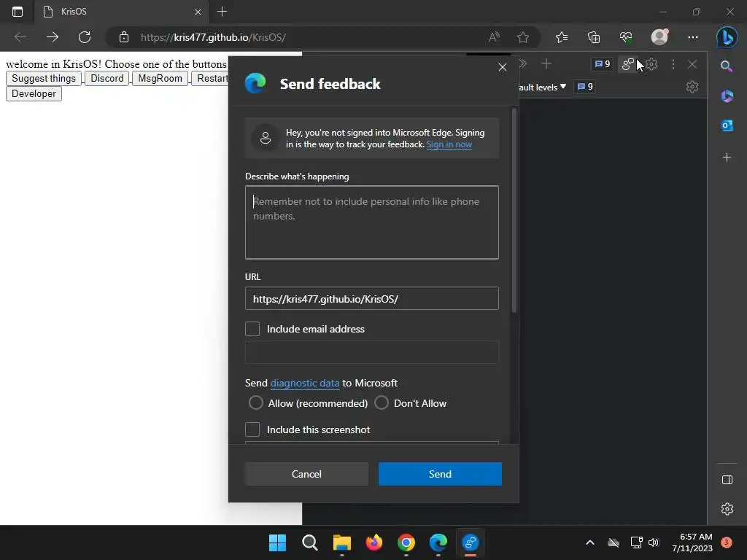Open taskbar Search
Image resolution: width=747 pixels, height=560 pixels.
coord(309,542)
